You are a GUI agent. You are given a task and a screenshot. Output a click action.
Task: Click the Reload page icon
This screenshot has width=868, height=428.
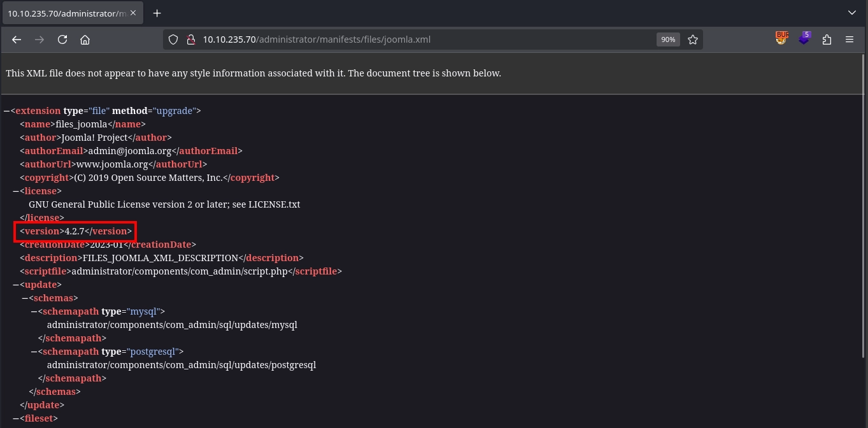[62, 39]
